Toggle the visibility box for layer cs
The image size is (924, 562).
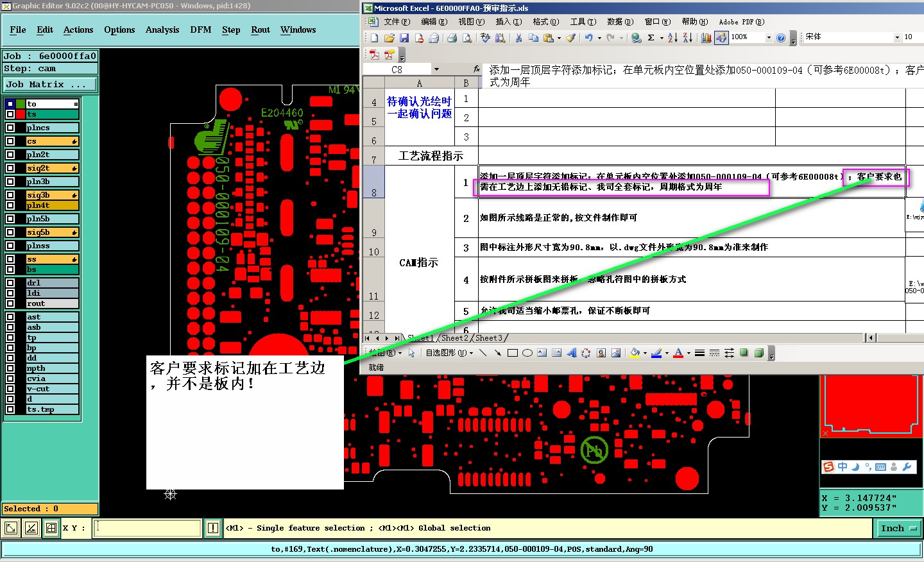point(10,141)
